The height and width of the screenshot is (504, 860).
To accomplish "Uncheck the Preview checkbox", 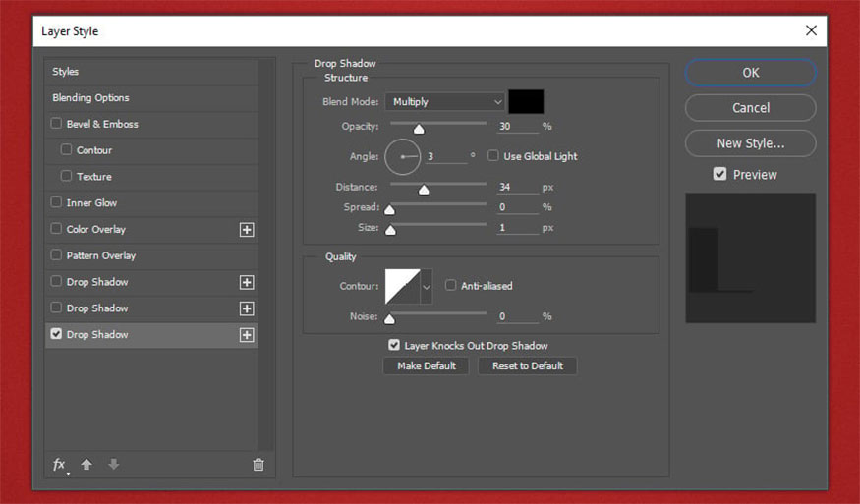I will (720, 174).
